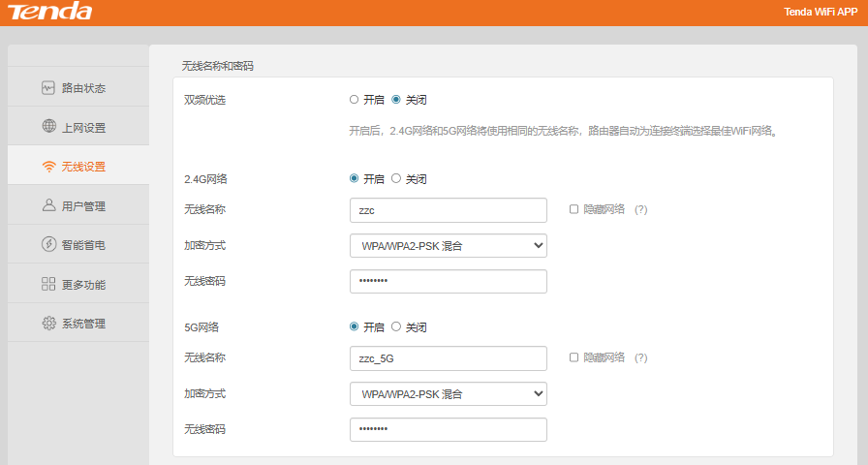The height and width of the screenshot is (465, 868).
Task: Open the 用户管理 menu item
Action: 78,204
